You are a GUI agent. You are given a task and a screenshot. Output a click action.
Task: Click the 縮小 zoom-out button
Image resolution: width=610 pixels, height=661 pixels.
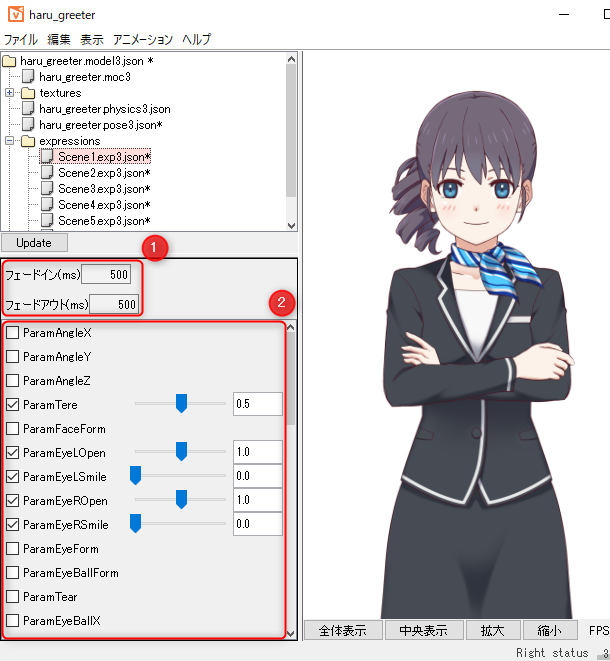(x=549, y=630)
